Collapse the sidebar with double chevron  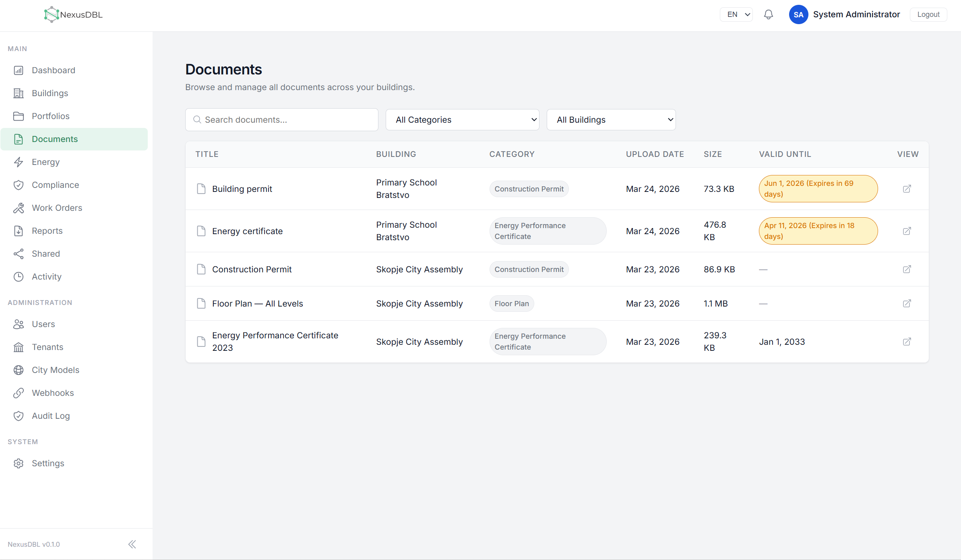(x=132, y=544)
